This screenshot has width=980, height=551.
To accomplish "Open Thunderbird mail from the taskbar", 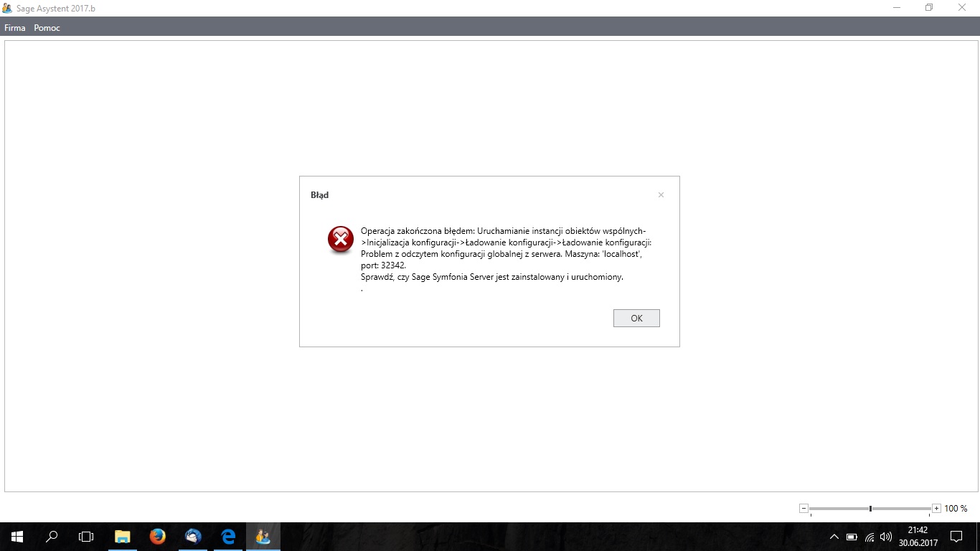I will (192, 536).
